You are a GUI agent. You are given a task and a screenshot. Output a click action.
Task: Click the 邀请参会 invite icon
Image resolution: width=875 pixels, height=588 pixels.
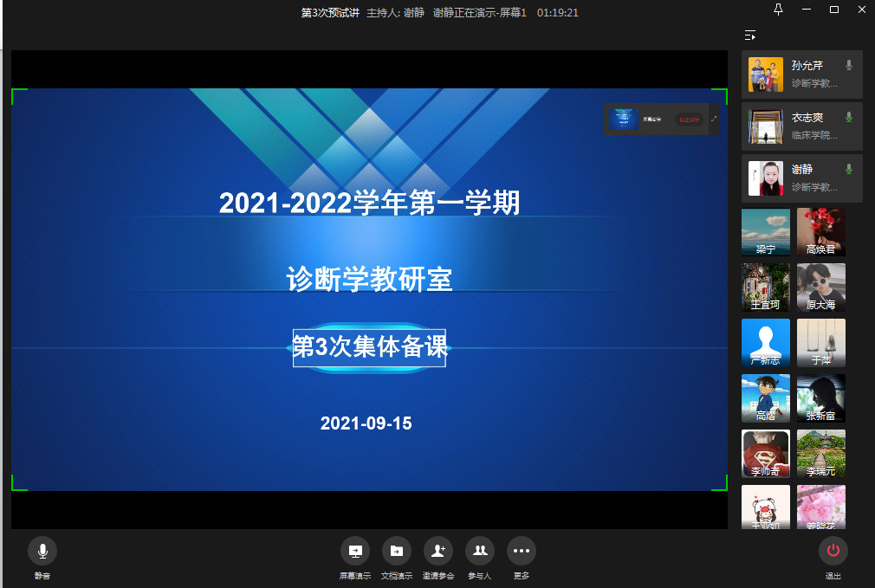437,551
